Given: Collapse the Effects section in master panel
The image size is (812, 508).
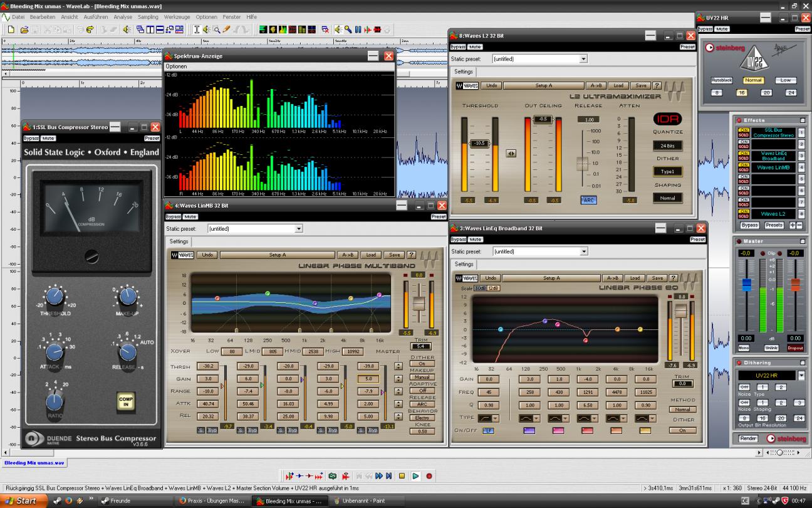Looking at the screenshot, I should [x=803, y=120].
